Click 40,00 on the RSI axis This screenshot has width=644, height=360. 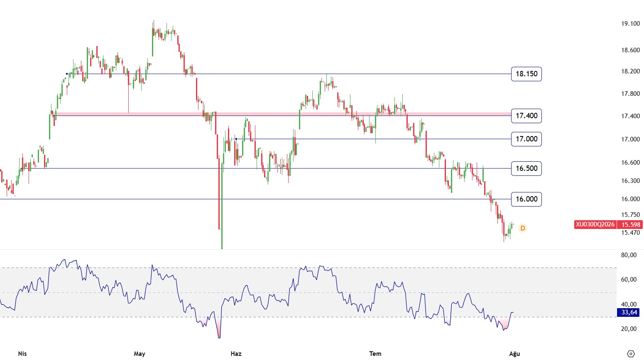coord(629,304)
